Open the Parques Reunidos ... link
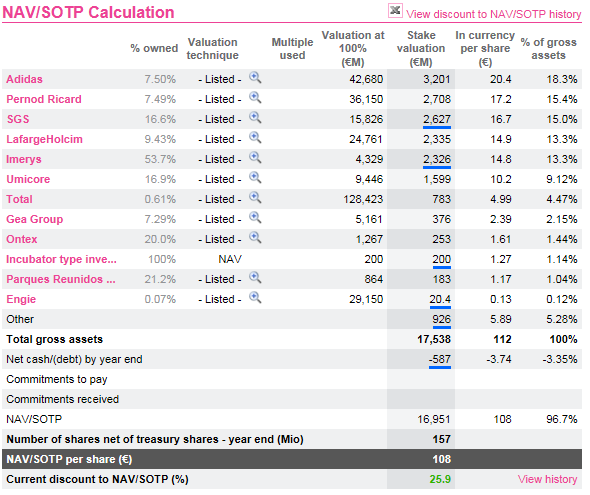 61,279
